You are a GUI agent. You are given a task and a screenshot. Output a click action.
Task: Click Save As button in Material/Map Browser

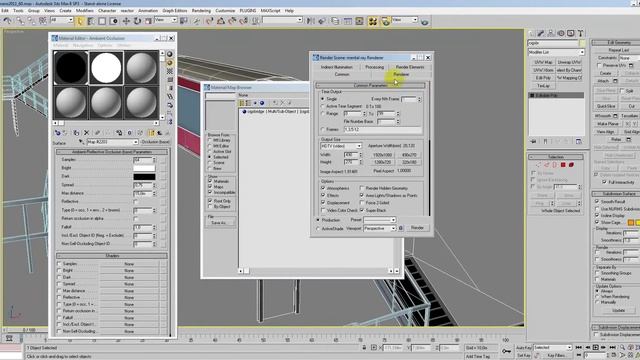coord(219,223)
